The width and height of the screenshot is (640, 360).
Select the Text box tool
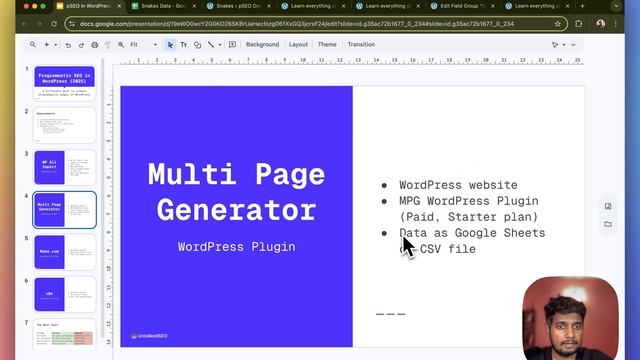[x=184, y=44]
